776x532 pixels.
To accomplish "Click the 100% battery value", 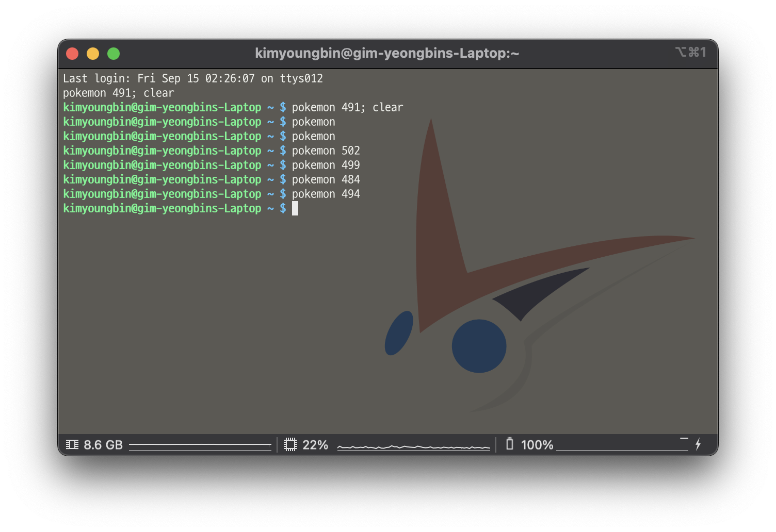I will click(537, 445).
